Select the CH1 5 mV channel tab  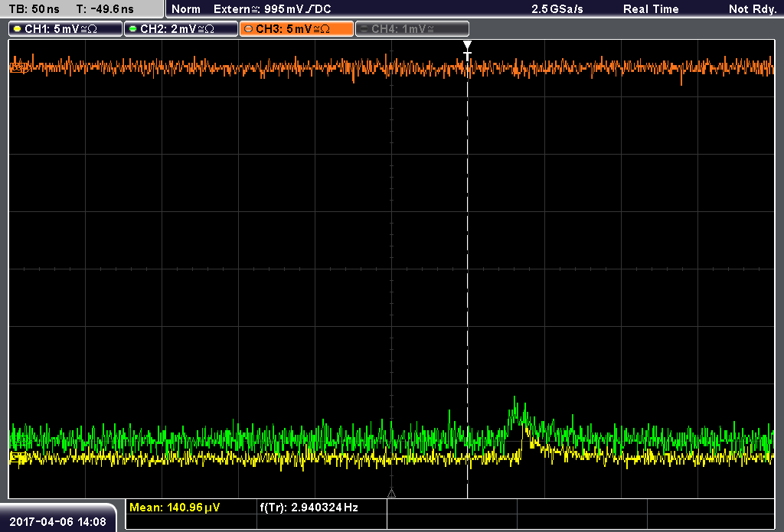pyautogui.click(x=66, y=29)
